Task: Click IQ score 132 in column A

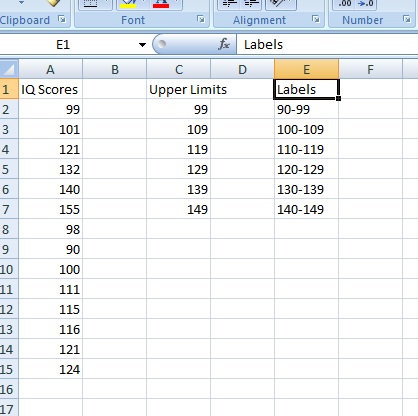Action: pos(50,169)
